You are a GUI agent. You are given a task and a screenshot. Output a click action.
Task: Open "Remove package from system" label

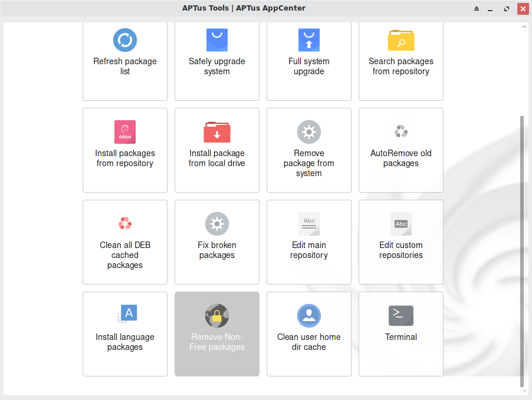[308, 163]
